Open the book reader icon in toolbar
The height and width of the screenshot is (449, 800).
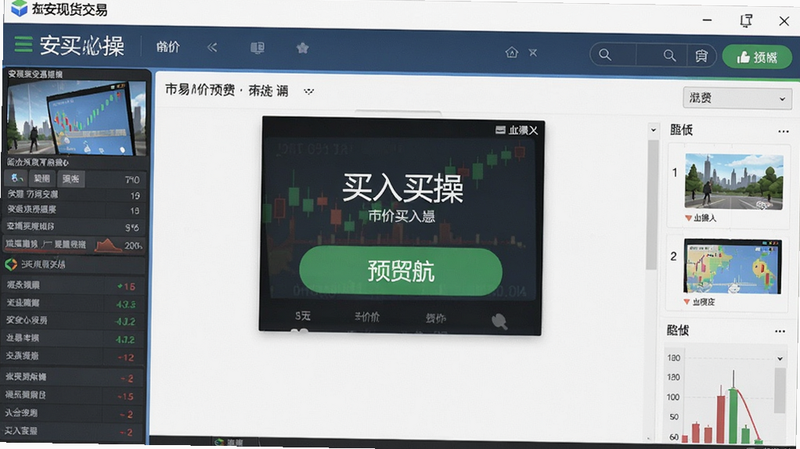[x=257, y=48]
